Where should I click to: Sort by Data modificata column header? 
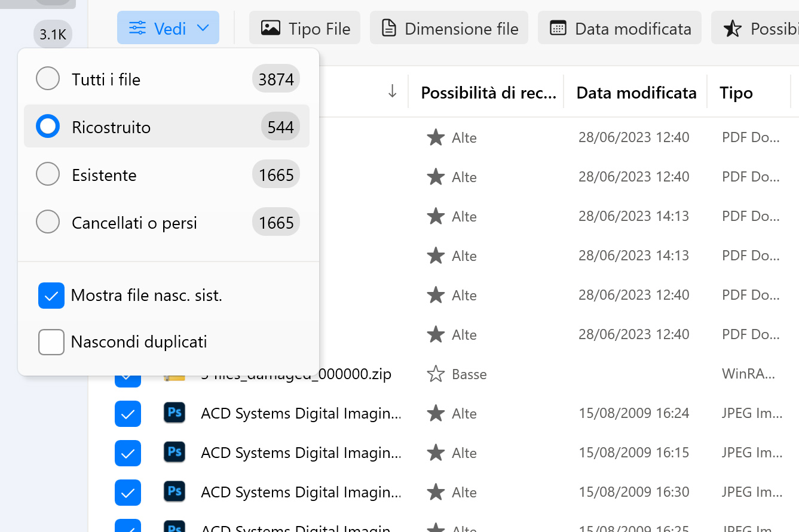[x=636, y=93]
